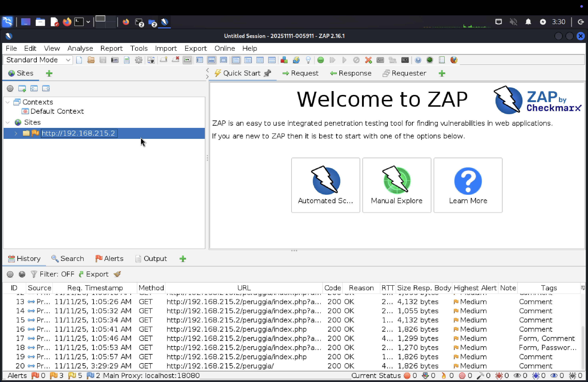The image size is (588, 382).
Task: Open the Options gear icon
Action: click(x=139, y=60)
